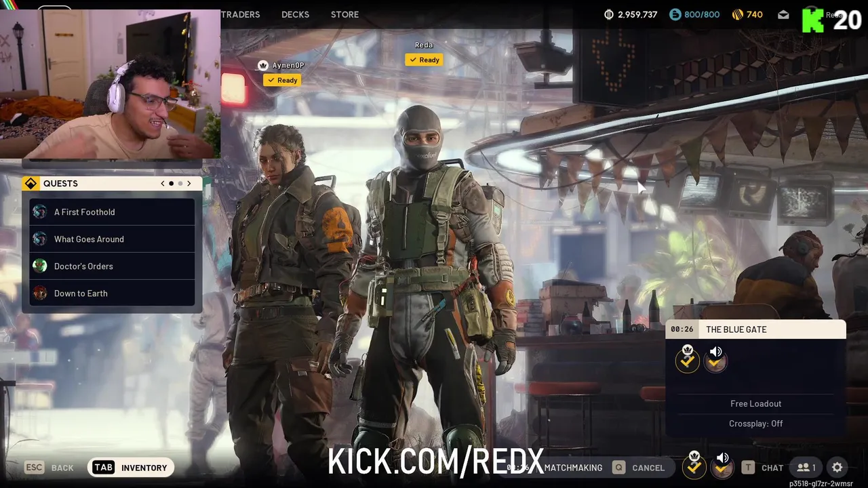Open the DECKS tab
868x488 pixels.
[x=295, y=14]
